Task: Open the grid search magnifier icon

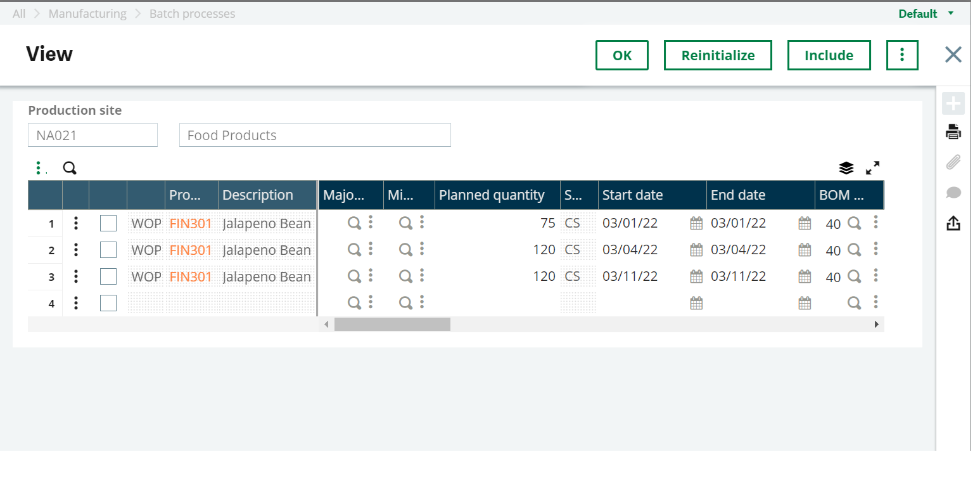Action: (70, 168)
